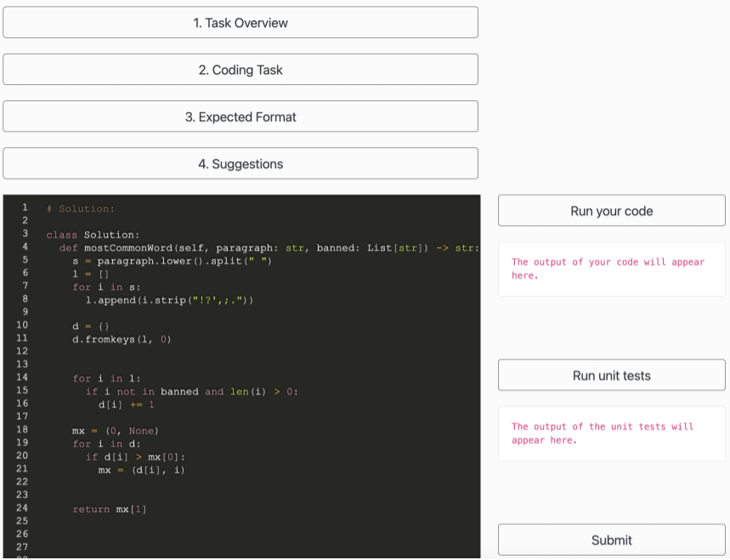Click line number 24 in the gutter
This screenshot has width=730, height=560.
click(22, 508)
